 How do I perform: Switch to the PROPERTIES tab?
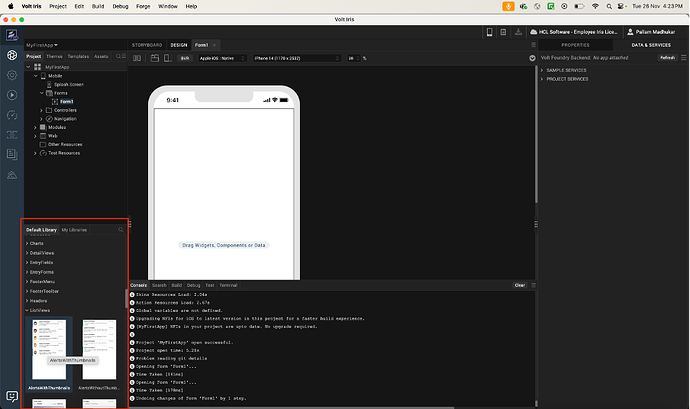[575, 45]
